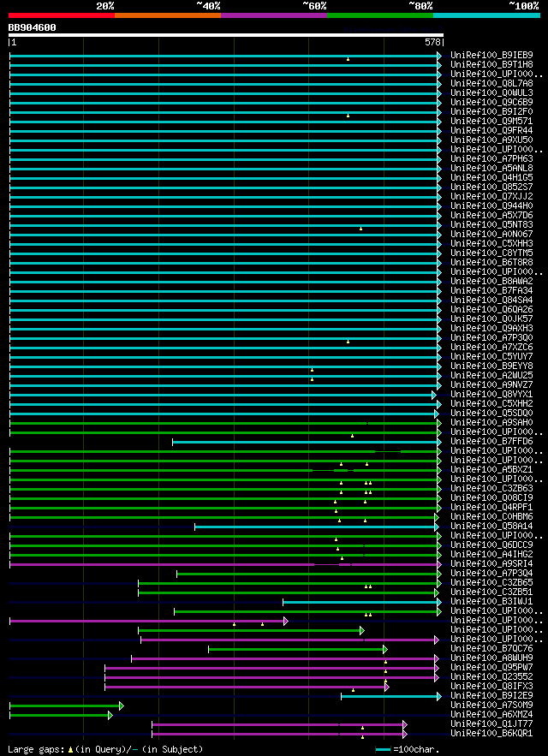Open hit UniRef100_Q8VYX1
548x756 pixels.
tap(491, 395)
